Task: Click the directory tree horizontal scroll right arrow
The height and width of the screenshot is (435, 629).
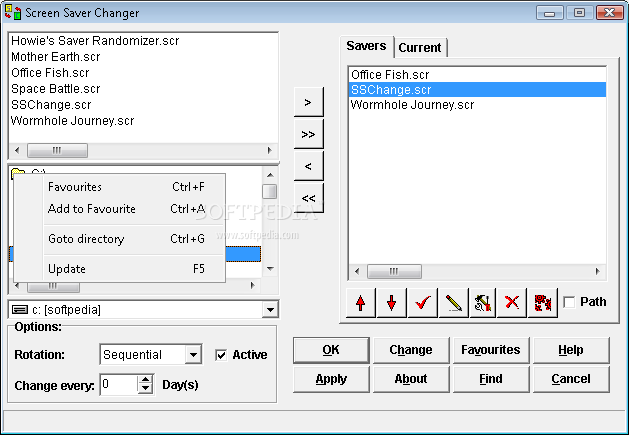Action: [252, 285]
